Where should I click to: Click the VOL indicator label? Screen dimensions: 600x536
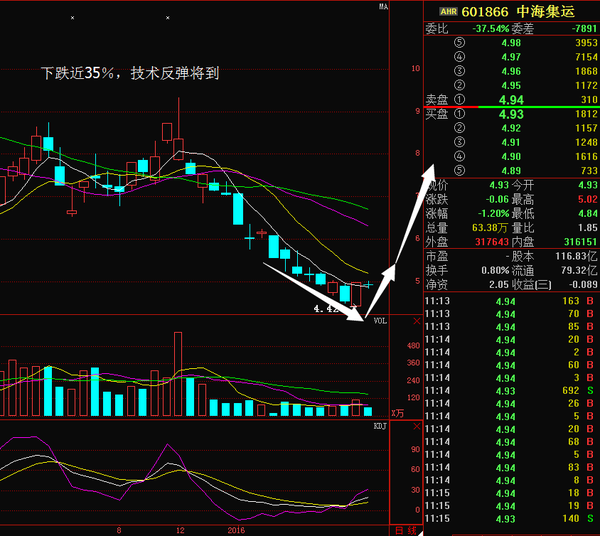pyautogui.click(x=379, y=321)
